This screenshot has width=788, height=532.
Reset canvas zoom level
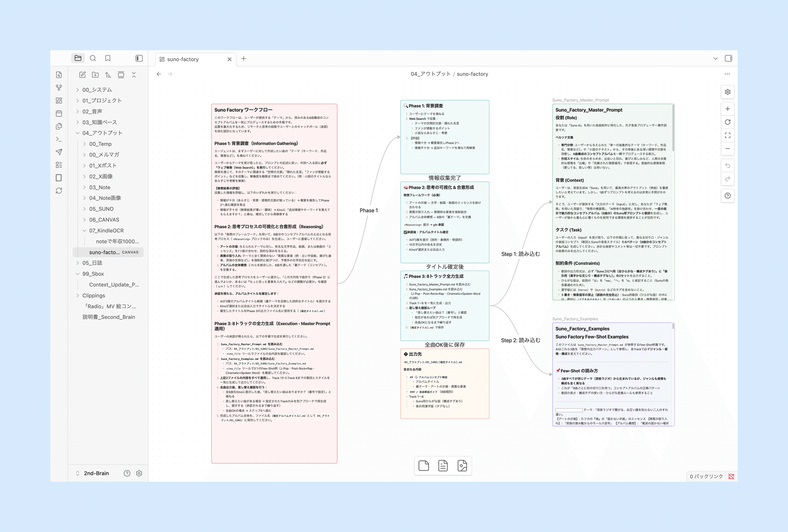[727, 122]
